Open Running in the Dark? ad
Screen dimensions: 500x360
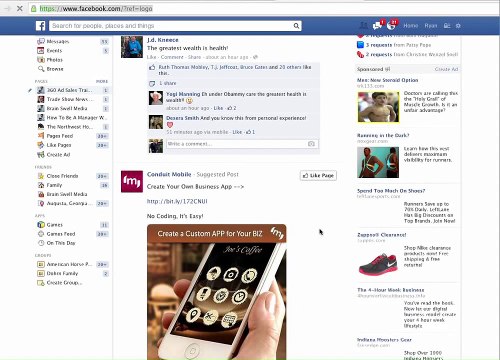click(383, 135)
